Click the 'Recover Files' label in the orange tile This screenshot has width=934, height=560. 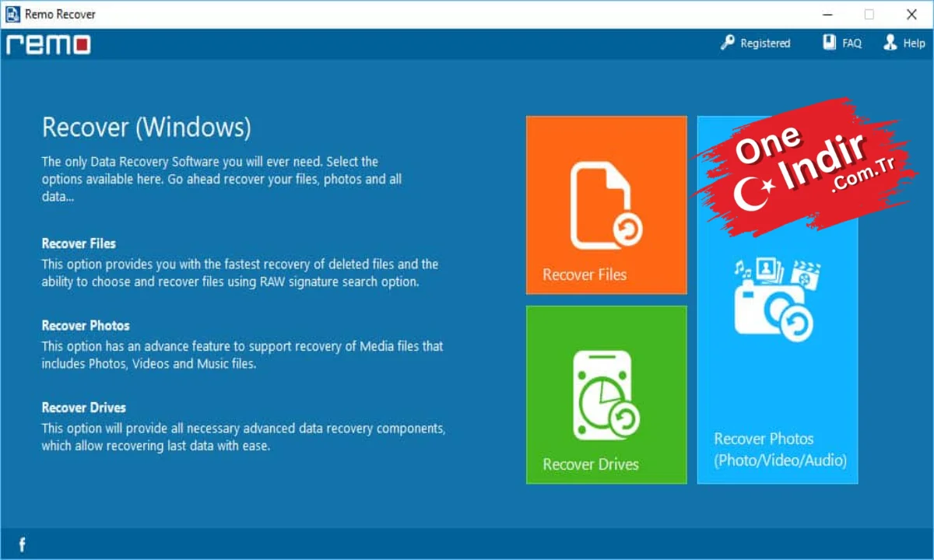coord(585,275)
